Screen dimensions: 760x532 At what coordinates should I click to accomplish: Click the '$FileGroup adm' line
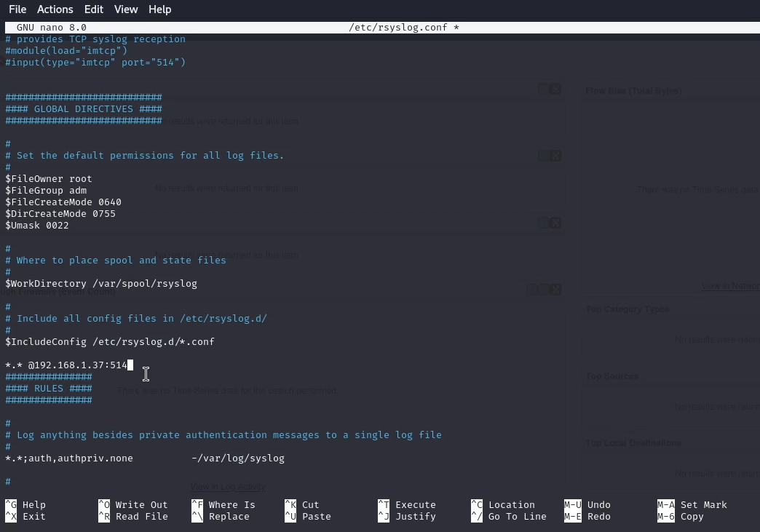tap(46, 191)
